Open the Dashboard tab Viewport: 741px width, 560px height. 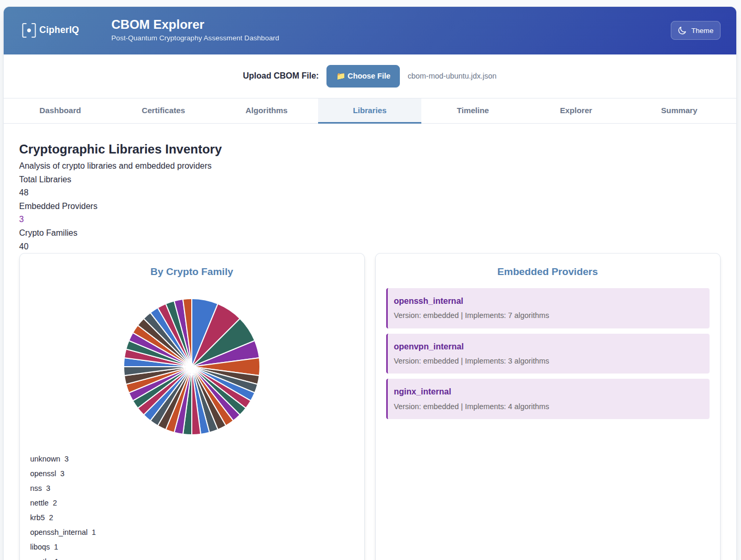click(x=60, y=111)
